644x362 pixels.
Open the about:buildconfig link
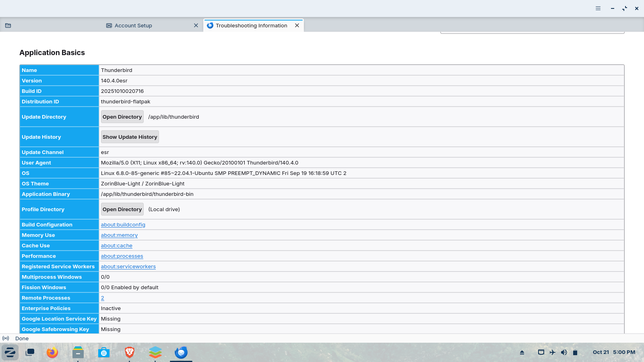(x=123, y=225)
